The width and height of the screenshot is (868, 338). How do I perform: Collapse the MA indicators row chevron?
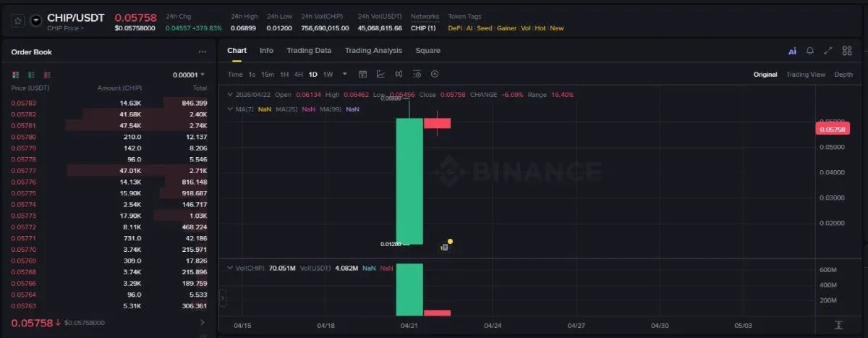pyautogui.click(x=231, y=109)
